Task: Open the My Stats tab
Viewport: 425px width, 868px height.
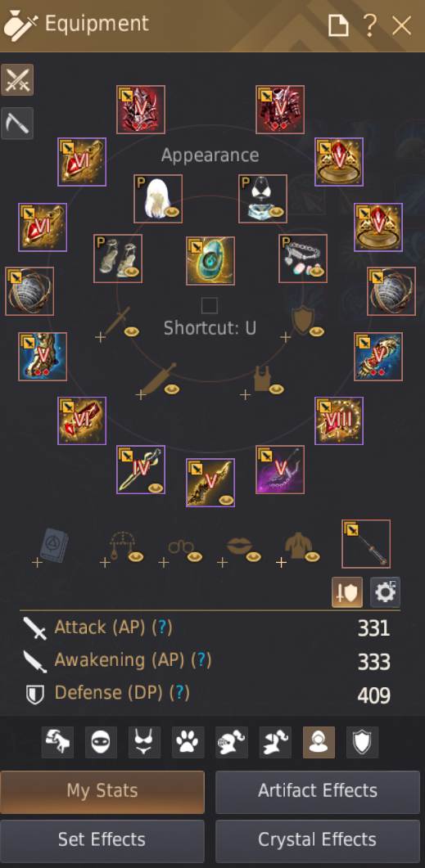Action: [102, 792]
